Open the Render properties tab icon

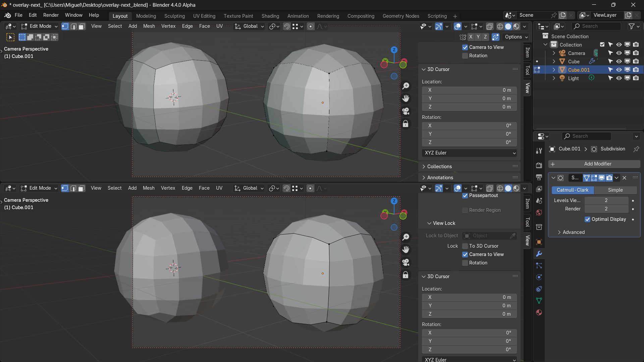coord(539,165)
